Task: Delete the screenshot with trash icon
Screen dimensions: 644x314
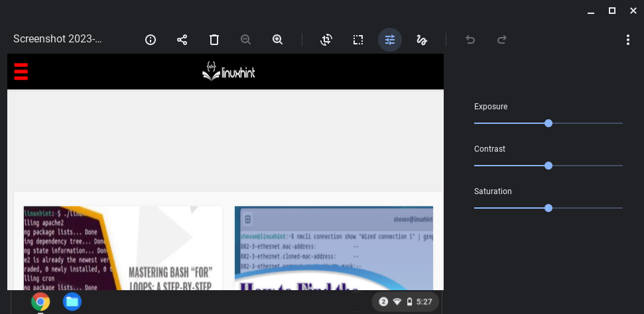Action: 214,40
